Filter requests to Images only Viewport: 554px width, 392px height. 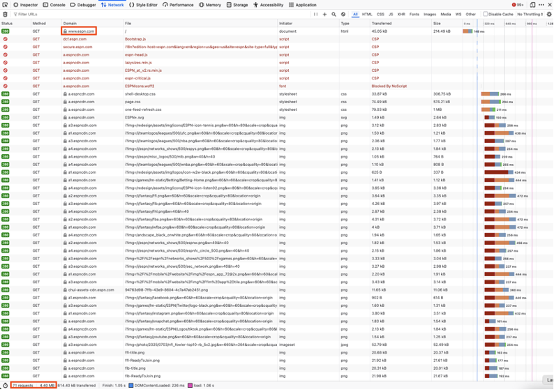430,15
